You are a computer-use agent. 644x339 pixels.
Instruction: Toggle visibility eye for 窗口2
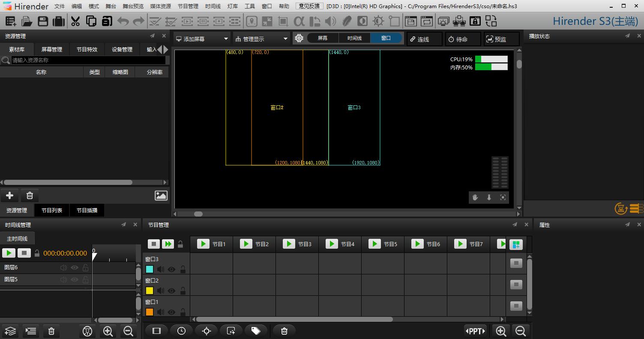click(171, 291)
